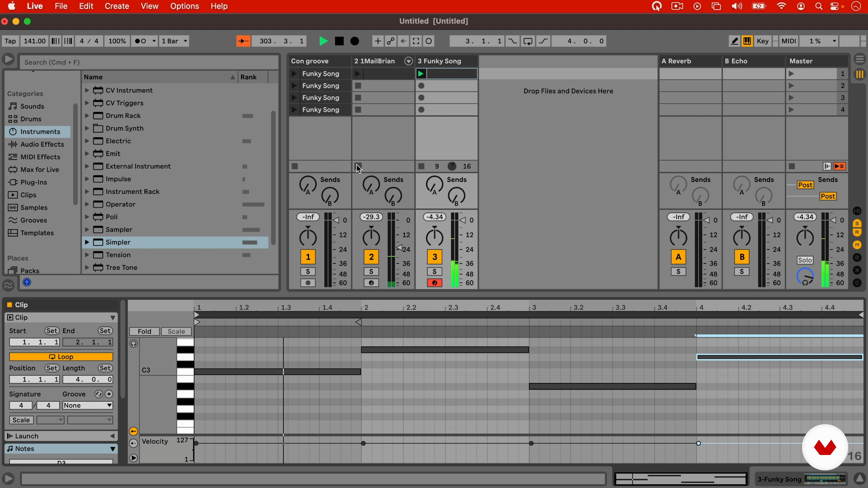Expand the Tension folder
Viewport: 868px width, 488px height.
[87, 255]
